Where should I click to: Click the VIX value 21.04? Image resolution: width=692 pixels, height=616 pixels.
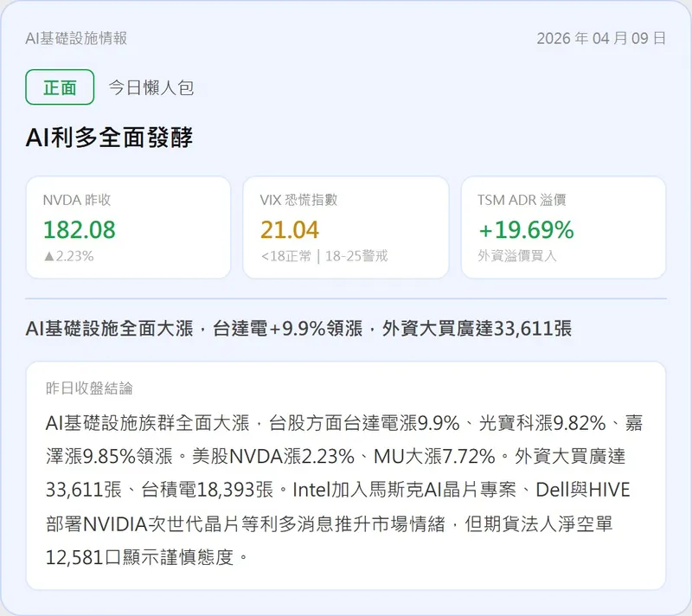[290, 230]
